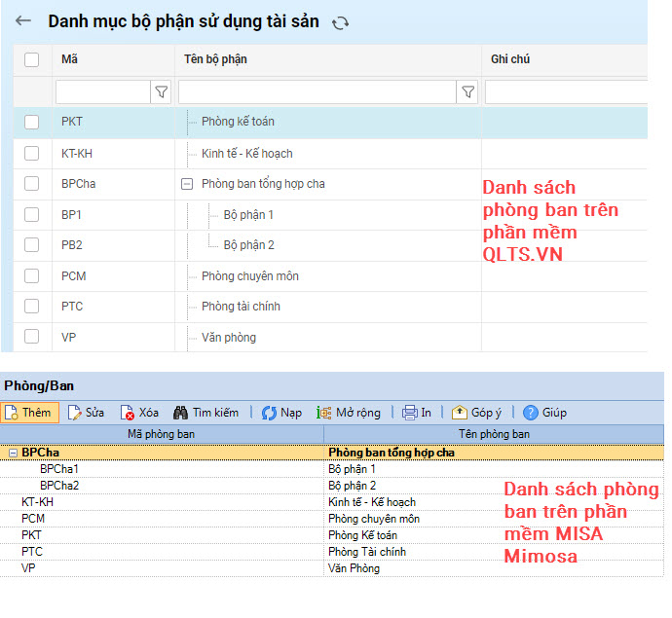Click the Xóa delete button
672x618 pixels.
click(x=139, y=413)
